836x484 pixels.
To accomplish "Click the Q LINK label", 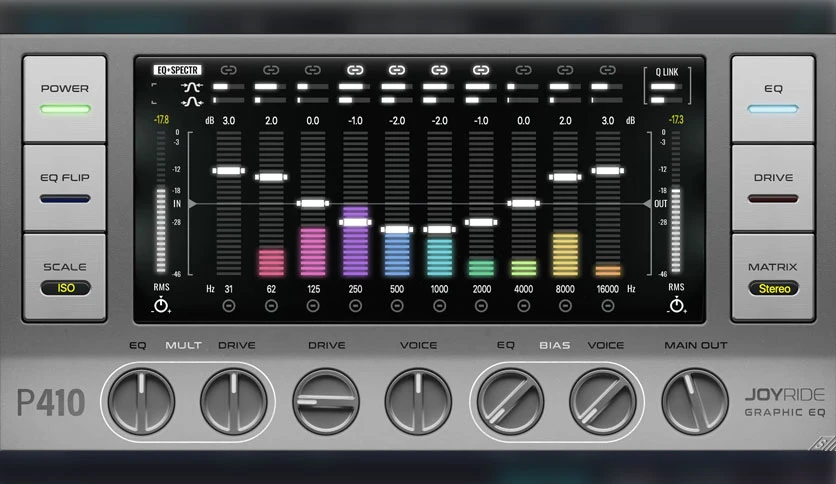I will pyautogui.click(x=667, y=72).
